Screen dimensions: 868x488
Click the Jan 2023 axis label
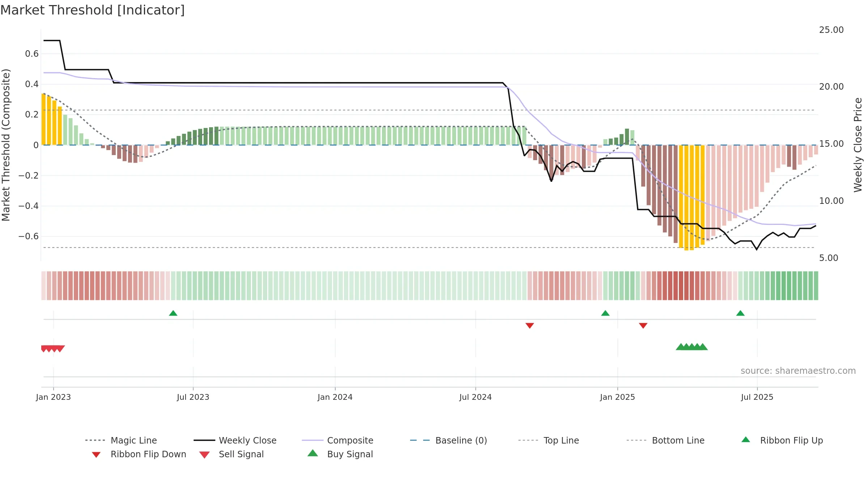pyautogui.click(x=54, y=397)
